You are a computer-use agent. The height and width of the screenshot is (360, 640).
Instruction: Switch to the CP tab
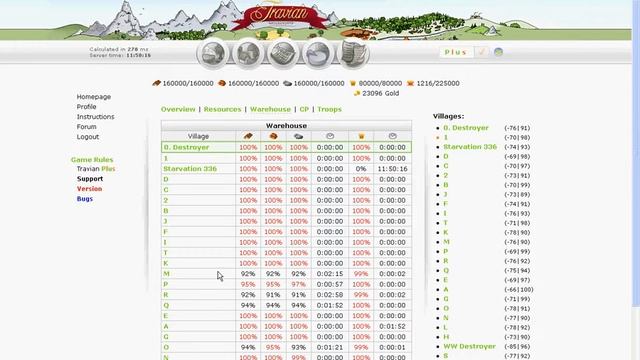[x=304, y=109]
